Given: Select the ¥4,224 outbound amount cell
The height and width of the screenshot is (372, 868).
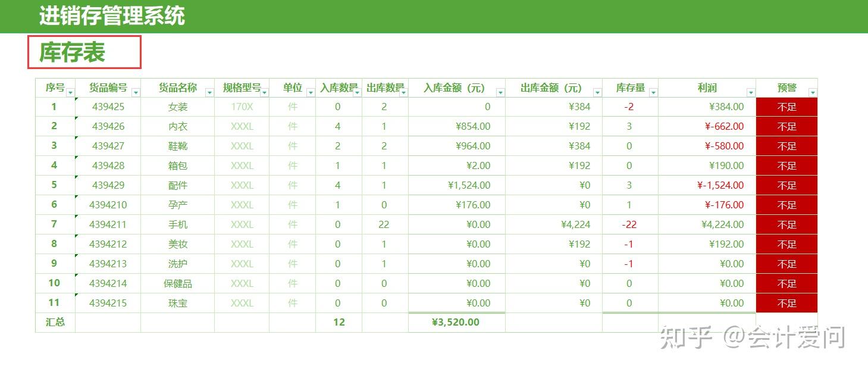Looking at the screenshot, I should pyautogui.click(x=554, y=224).
